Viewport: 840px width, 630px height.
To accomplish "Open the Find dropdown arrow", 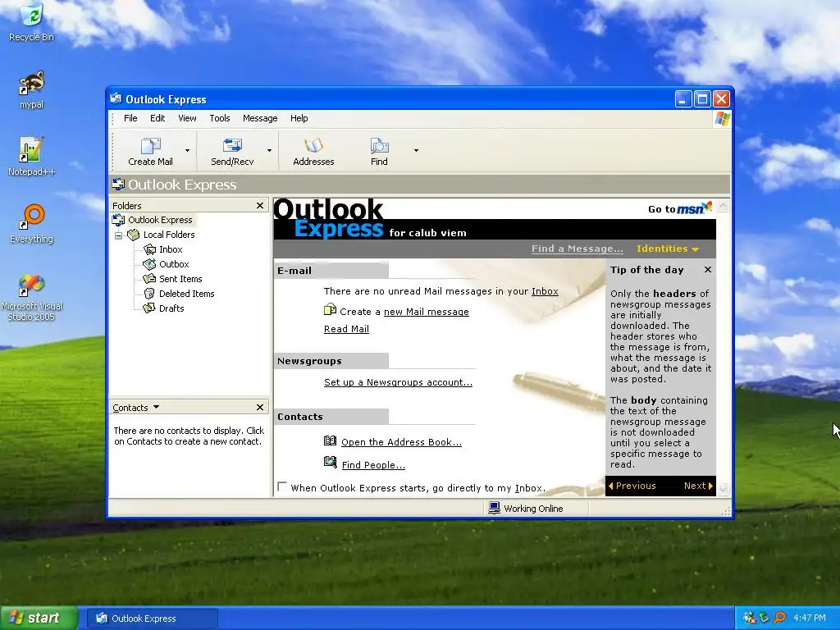I will point(416,151).
